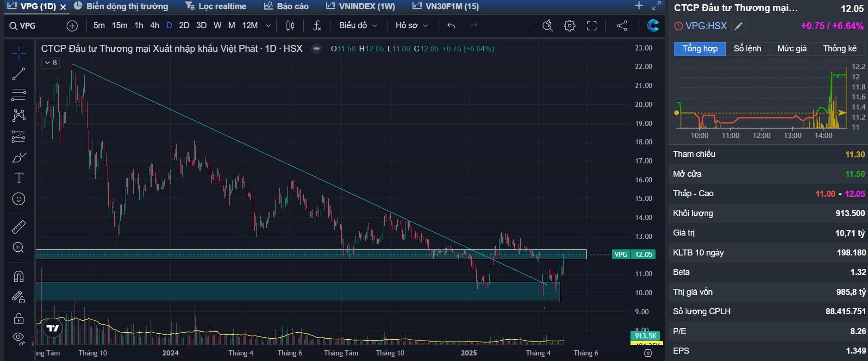Select the 12M interval

[x=250, y=25]
